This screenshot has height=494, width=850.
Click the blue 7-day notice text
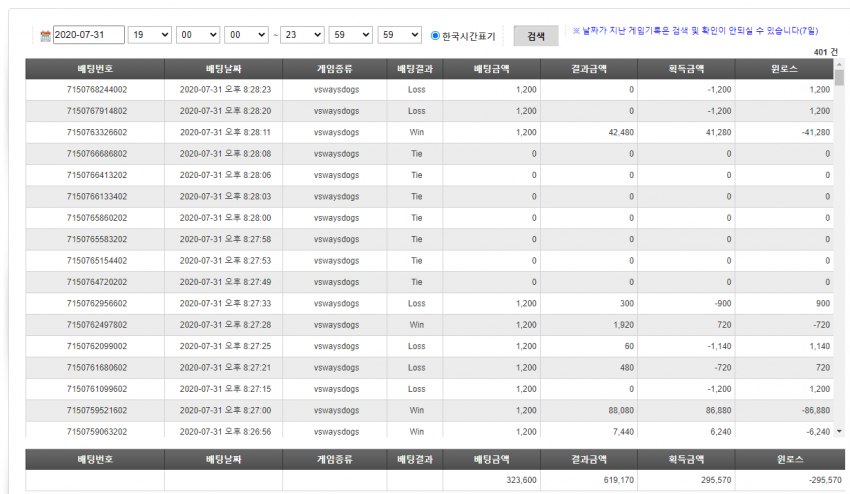(695, 31)
